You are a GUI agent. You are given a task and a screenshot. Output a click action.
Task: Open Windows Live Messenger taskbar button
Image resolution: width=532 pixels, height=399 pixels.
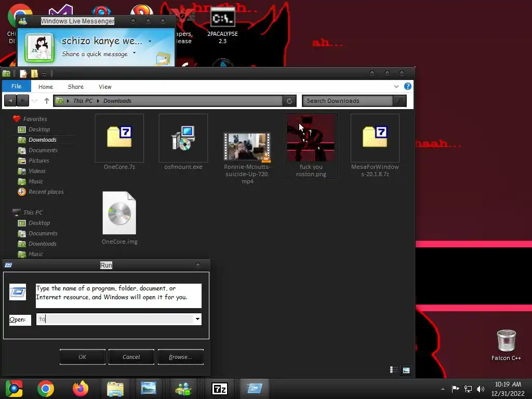pyautogui.click(x=183, y=389)
